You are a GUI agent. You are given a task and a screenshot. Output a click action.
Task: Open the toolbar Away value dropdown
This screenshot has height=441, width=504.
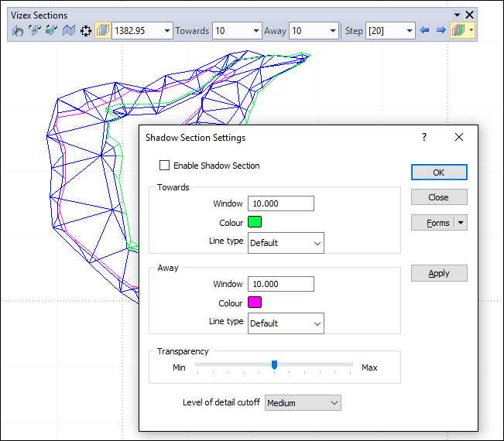point(333,31)
